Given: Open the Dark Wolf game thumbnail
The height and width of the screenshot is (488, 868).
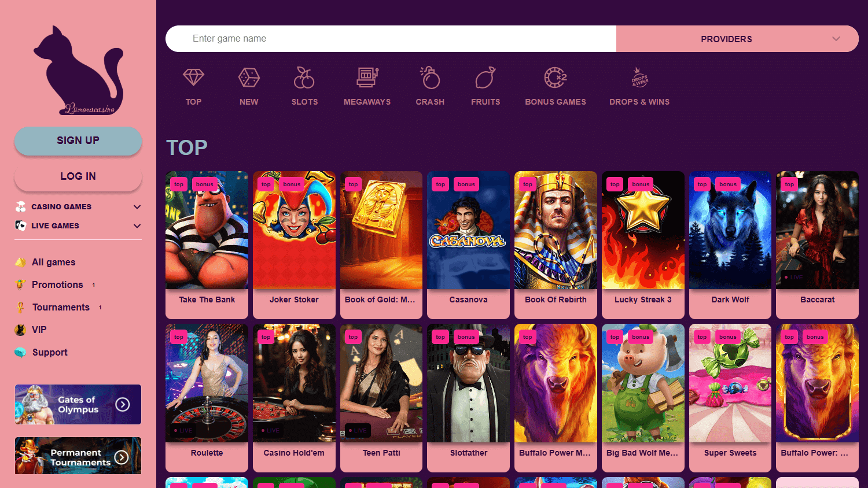Looking at the screenshot, I should point(730,230).
